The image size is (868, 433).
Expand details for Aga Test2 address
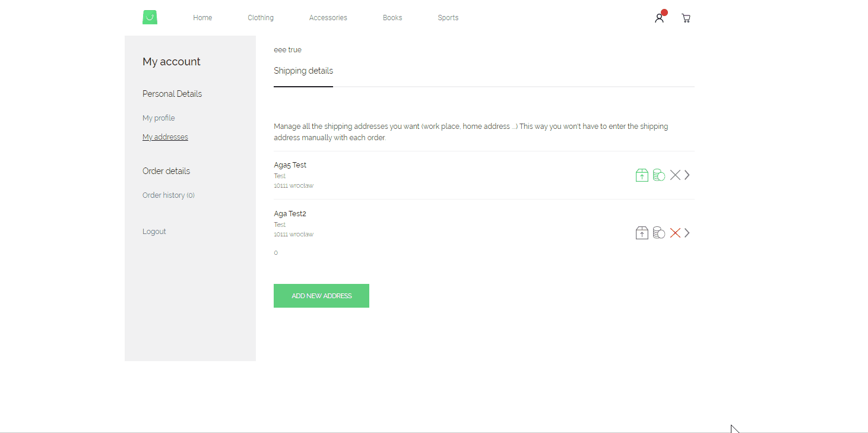click(687, 232)
